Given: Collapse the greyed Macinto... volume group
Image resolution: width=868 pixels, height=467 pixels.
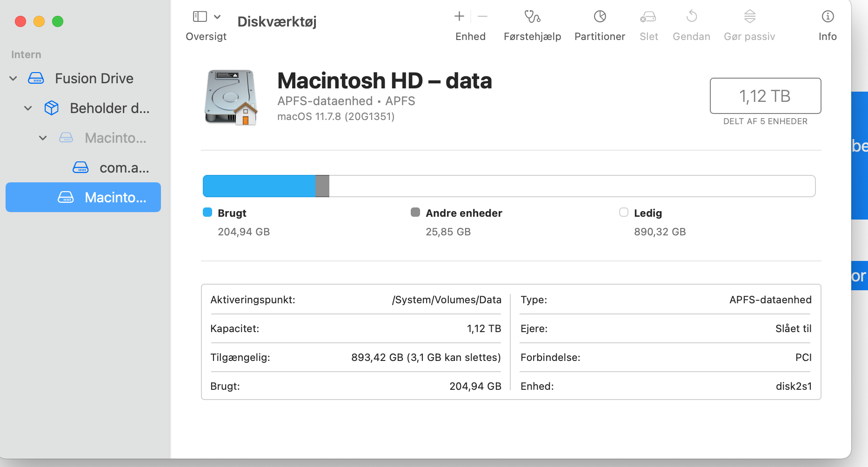Looking at the screenshot, I should [43, 138].
